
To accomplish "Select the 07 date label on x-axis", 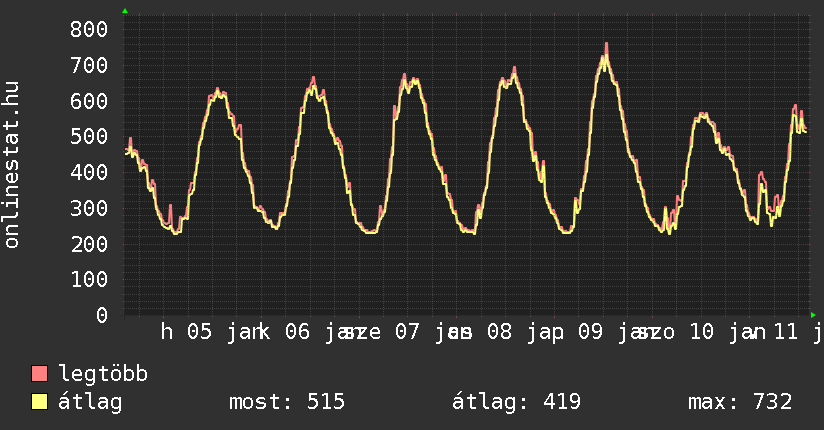I will point(407,332).
